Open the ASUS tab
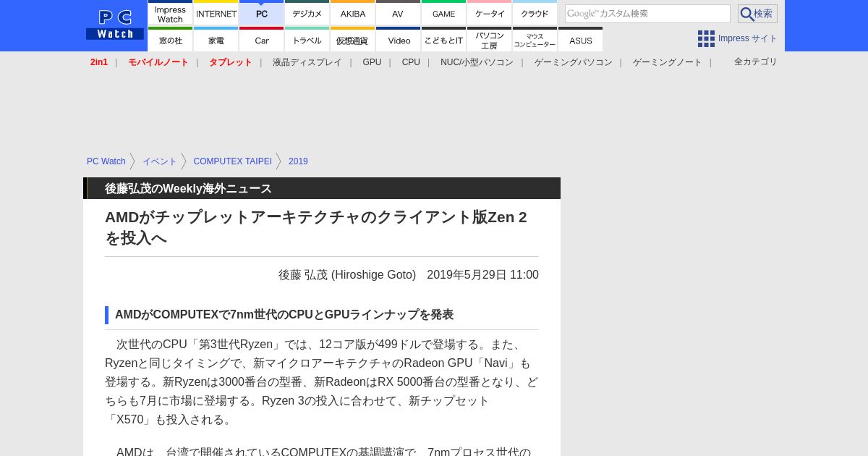Image resolution: width=868 pixels, height=456 pixels. 580,40
